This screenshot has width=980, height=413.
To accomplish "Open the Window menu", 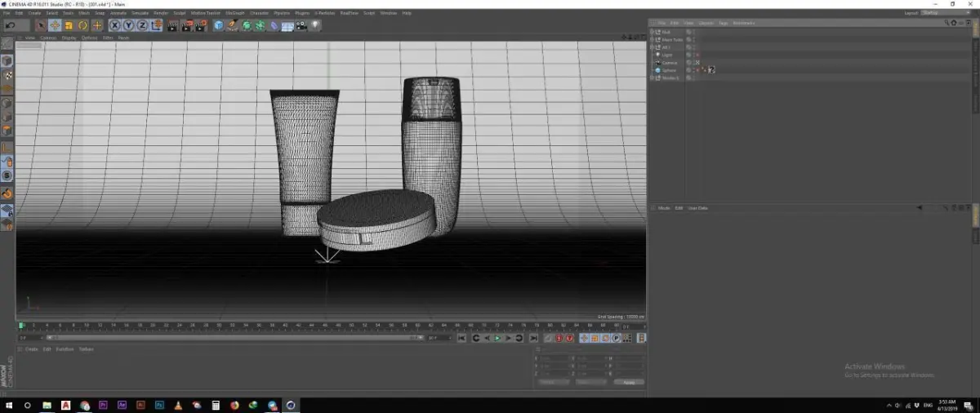I will pyautogui.click(x=388, y=13).
